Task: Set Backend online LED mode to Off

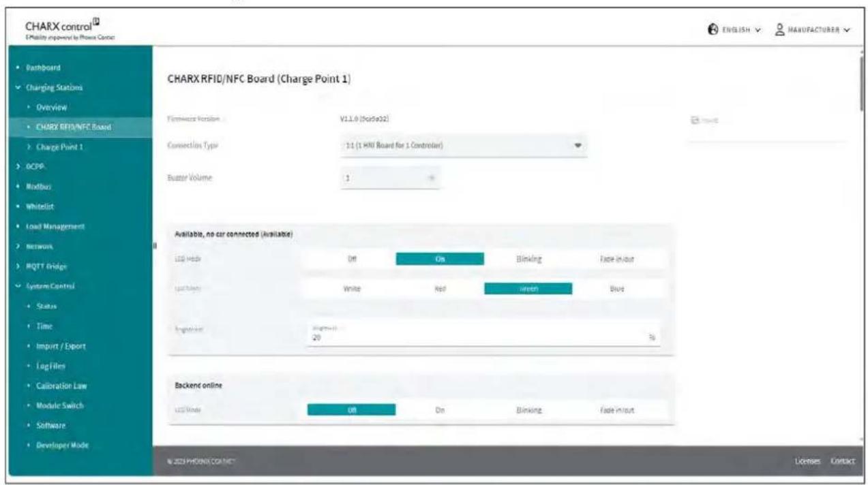Action: (352, 410)
